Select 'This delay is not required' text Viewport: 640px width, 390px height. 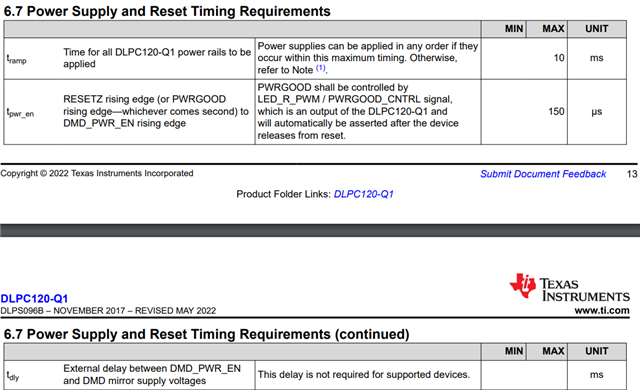(x=364, y=374)
